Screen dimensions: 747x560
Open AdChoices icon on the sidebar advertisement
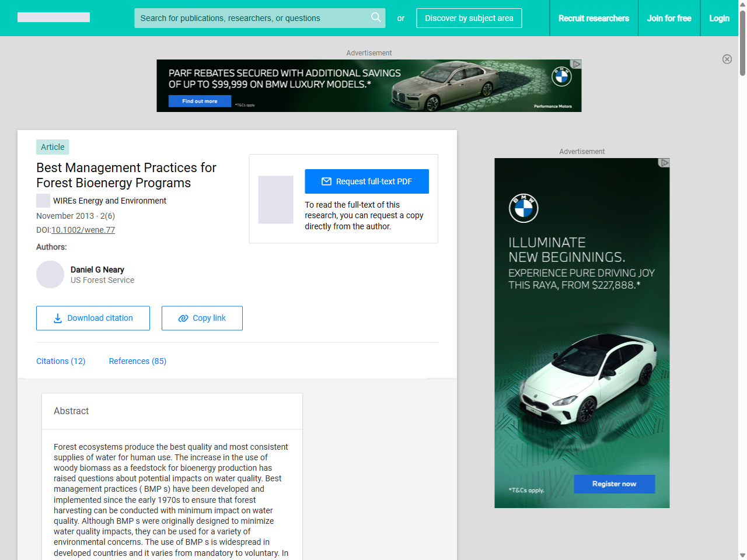664,163
